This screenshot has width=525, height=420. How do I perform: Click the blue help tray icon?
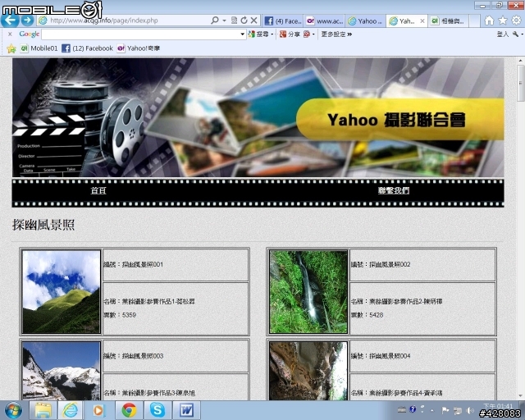pyautogui.click(x=413, y=409)
